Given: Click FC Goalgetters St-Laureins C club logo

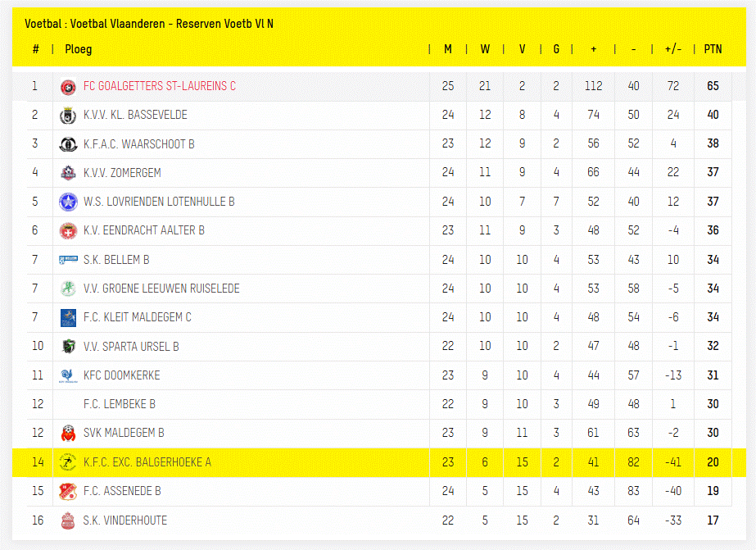Looking at the screenshot, I should click(68, 86).
